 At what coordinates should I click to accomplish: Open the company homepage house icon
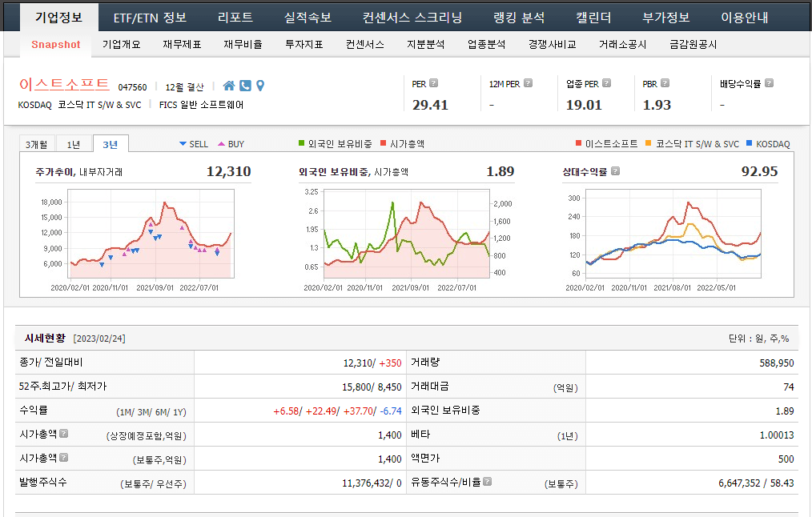229,86
